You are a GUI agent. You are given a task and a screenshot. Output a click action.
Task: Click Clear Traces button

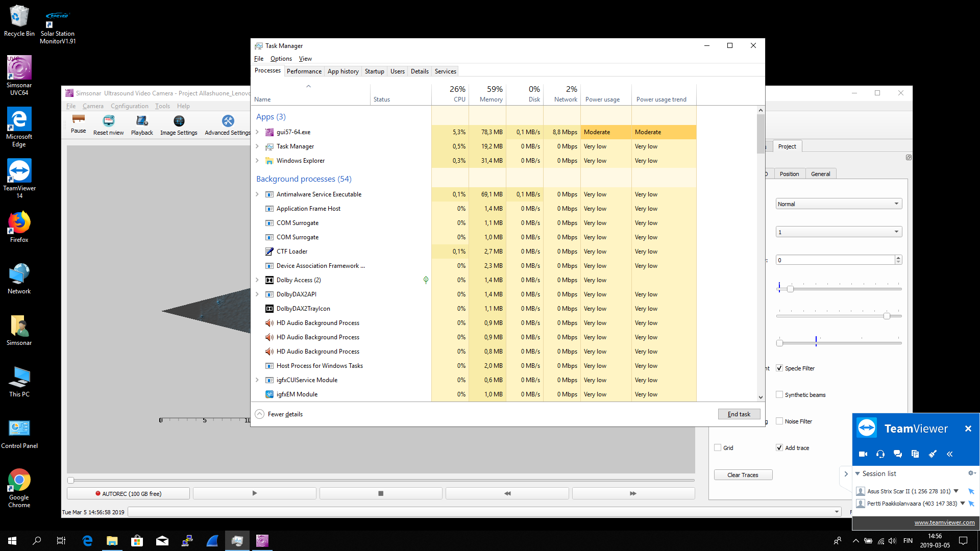pos(743,475)
